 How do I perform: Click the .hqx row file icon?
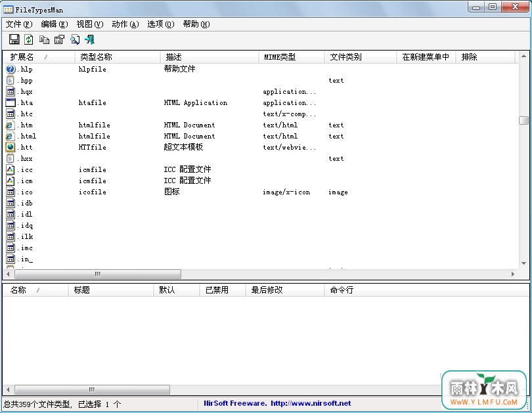click(11, 91)
